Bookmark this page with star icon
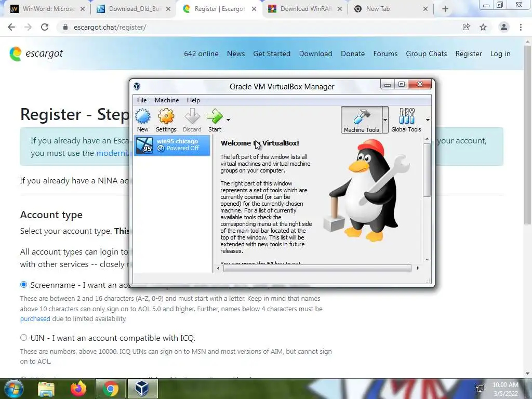Image resolution: width=532 pixels, height=399 pixels. click(x=483, y=27)
